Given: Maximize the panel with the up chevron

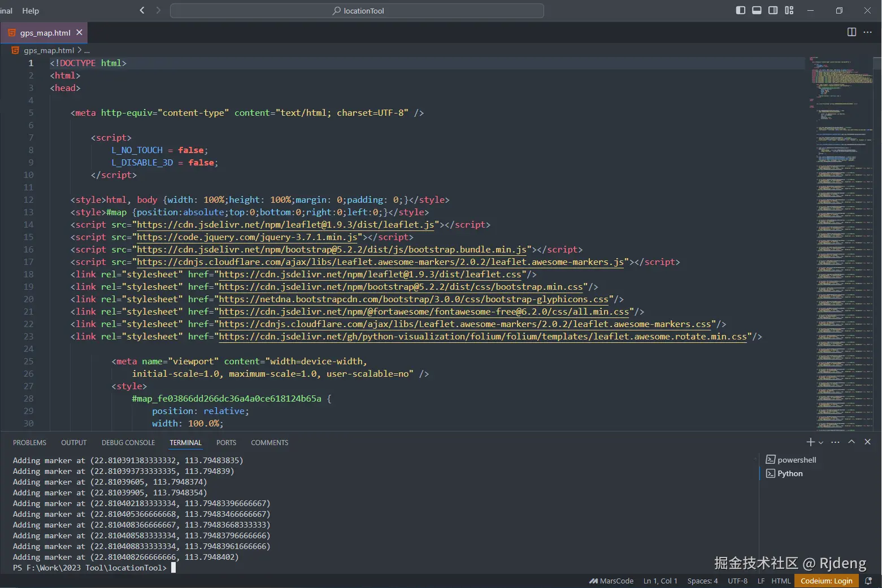Looking at the screenshot, I should click(851, 442).
